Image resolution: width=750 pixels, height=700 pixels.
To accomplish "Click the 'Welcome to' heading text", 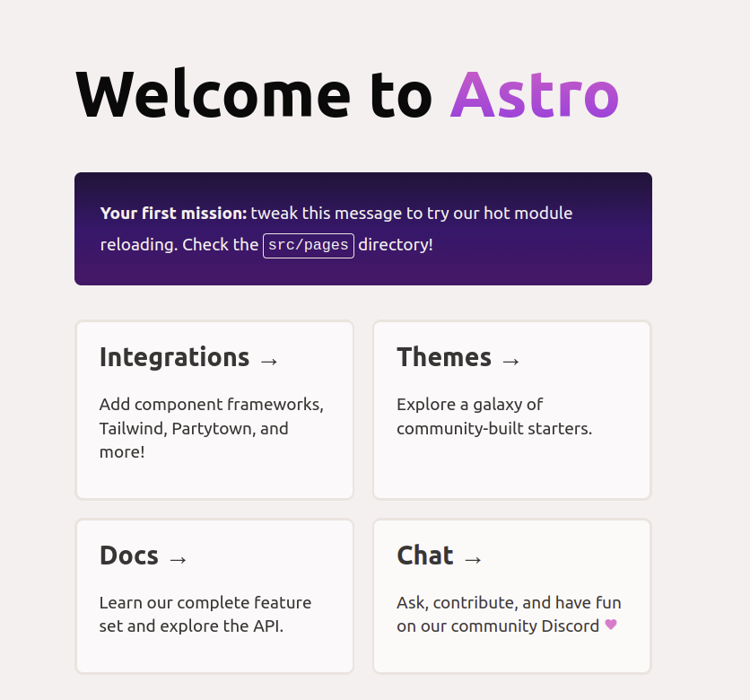I will tap(254, 94).
